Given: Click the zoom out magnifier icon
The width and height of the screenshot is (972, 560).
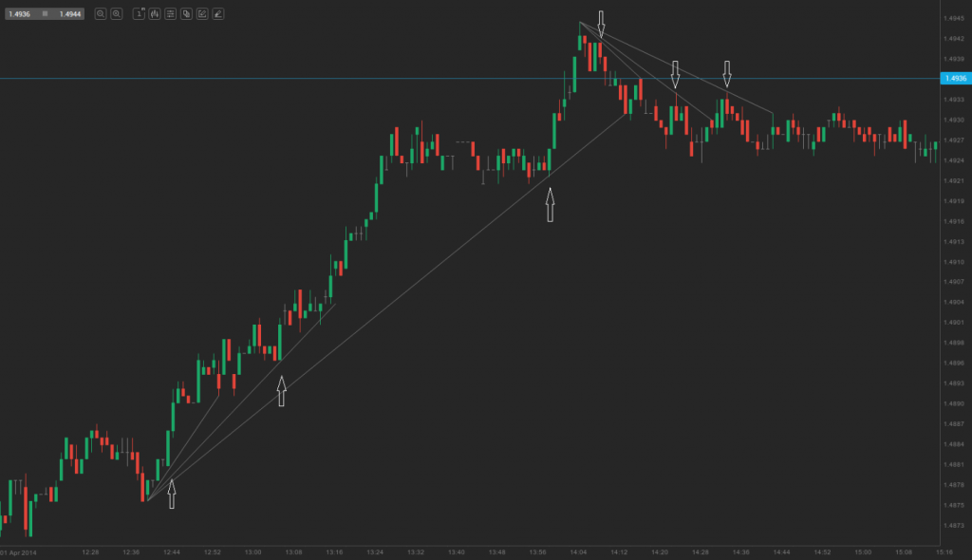Looking at the screenshot, I should coord(100,13).
